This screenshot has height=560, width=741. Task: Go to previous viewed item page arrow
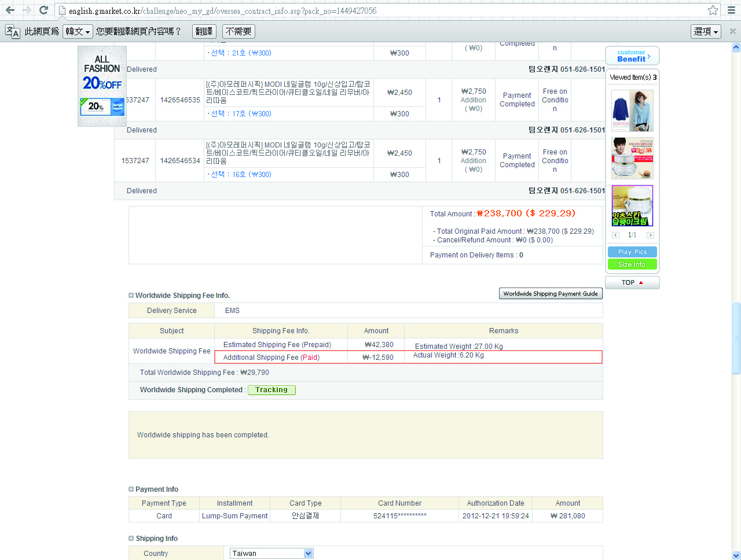[615, 235]
